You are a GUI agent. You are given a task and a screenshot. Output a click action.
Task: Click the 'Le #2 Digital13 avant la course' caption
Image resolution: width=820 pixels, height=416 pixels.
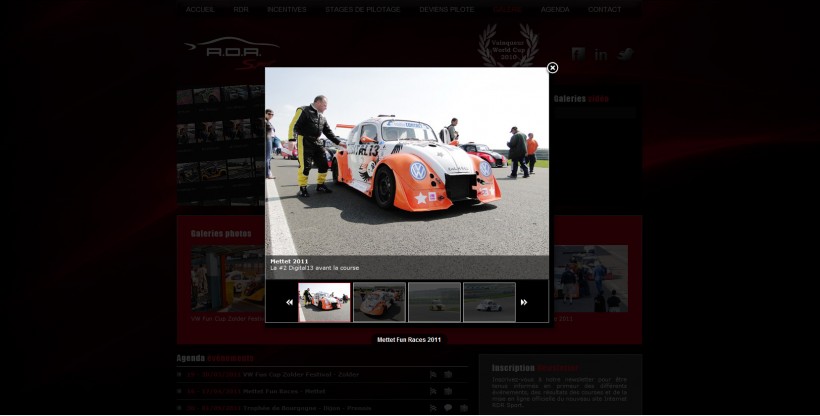[x=315, y=268]
